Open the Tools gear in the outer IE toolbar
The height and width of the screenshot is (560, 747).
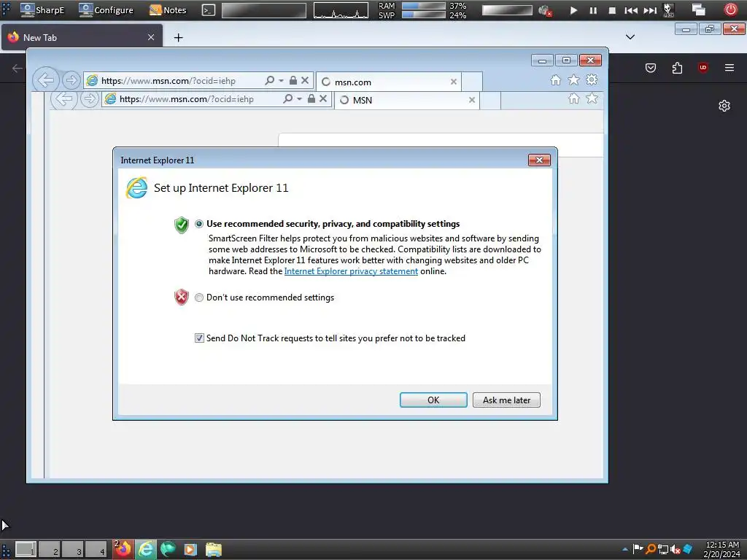coord(592,80)
